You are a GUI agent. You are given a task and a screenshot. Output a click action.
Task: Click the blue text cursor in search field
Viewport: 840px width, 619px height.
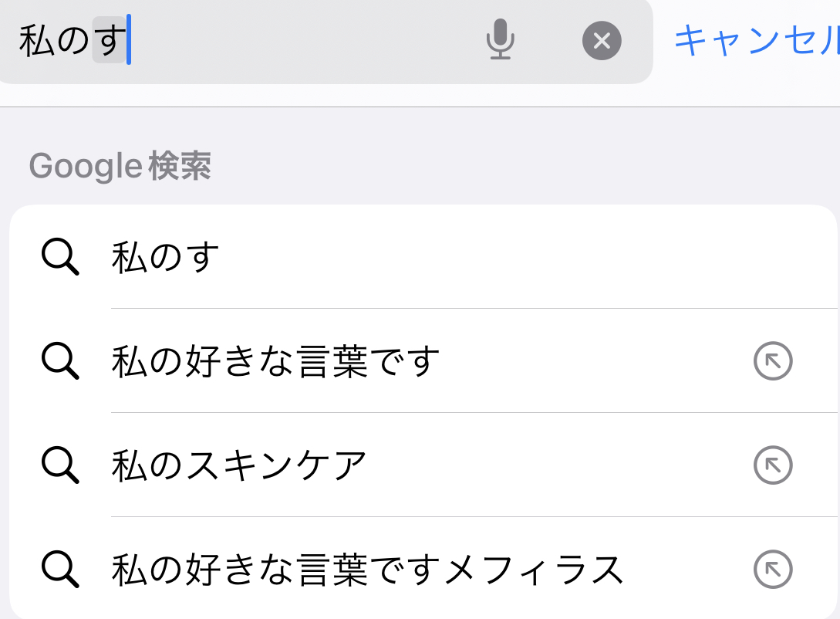point(129,40)
